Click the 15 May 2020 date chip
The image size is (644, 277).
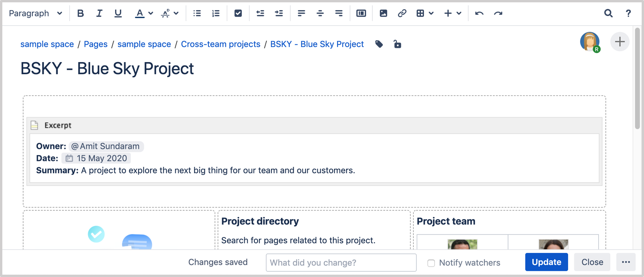96,158
